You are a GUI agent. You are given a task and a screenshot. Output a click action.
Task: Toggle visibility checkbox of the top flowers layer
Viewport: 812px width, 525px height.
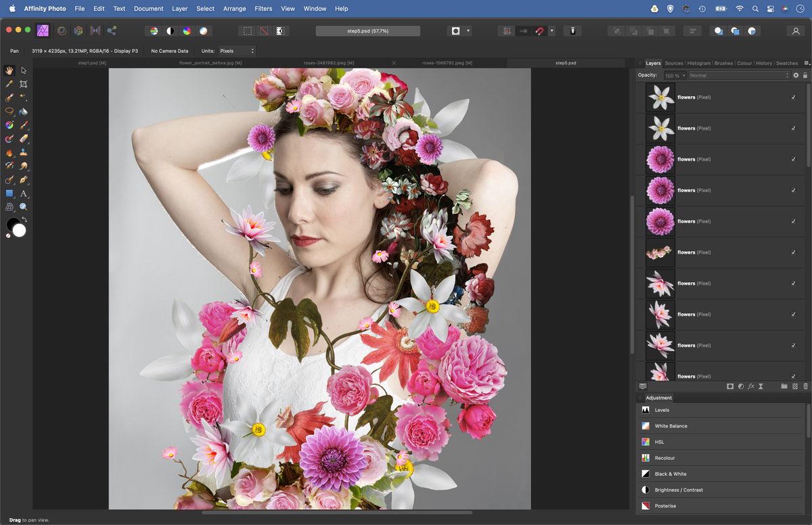tap(793, 97)
